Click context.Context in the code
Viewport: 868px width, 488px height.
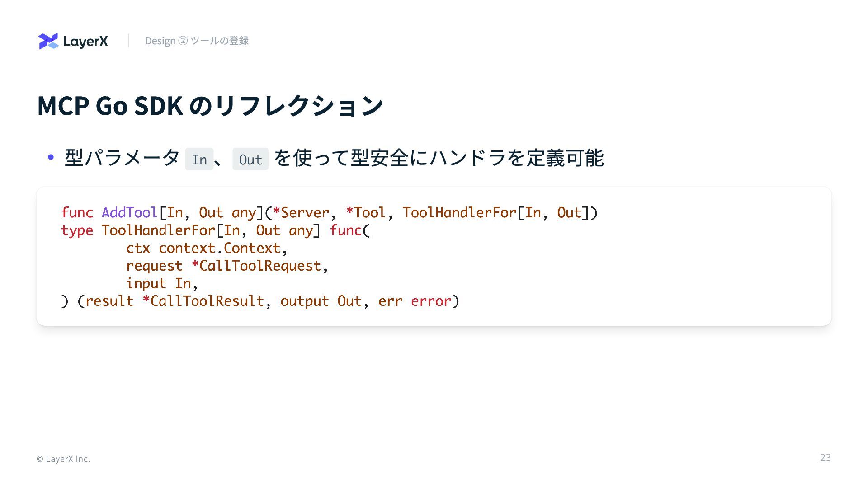coord(219,248)
